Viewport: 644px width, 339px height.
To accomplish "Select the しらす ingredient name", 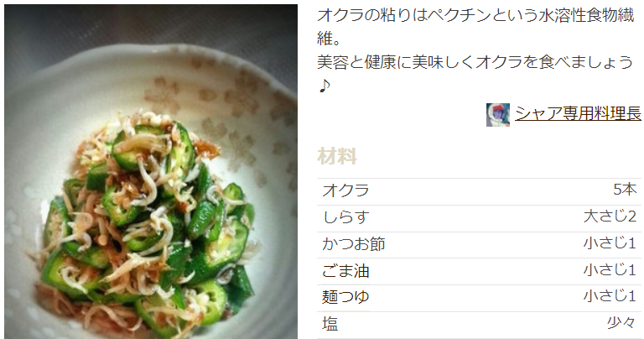I will coord(345,217).
